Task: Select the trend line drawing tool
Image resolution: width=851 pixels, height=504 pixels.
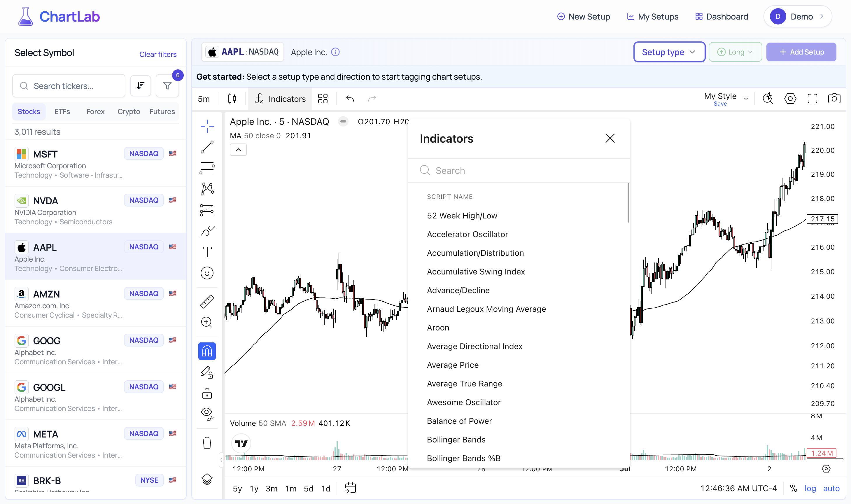Action: click(x=207, y=147)
